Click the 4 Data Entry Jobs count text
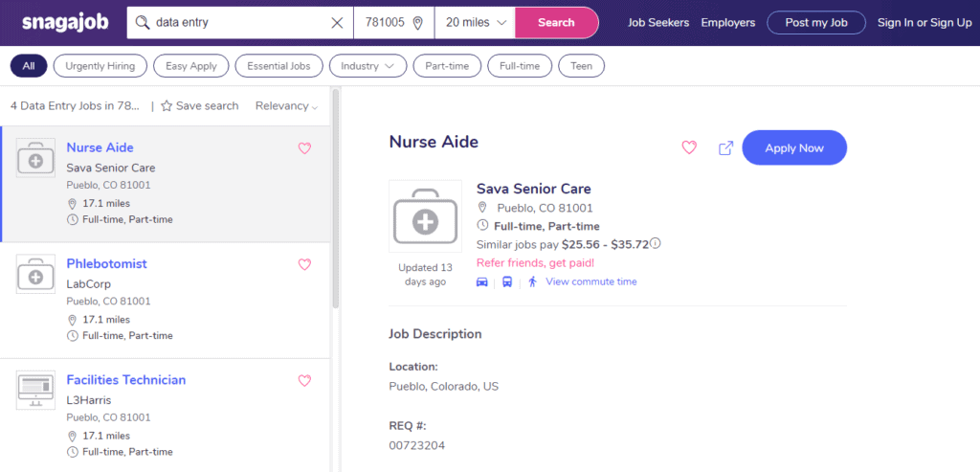This screenshot has height=472, width=980. [x=75, y=106]
